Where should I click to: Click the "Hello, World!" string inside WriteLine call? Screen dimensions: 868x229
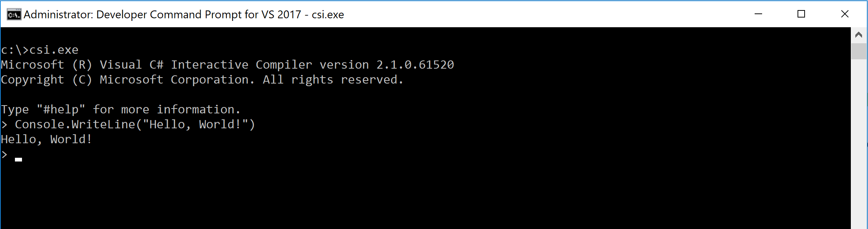[x=195, y=124]
